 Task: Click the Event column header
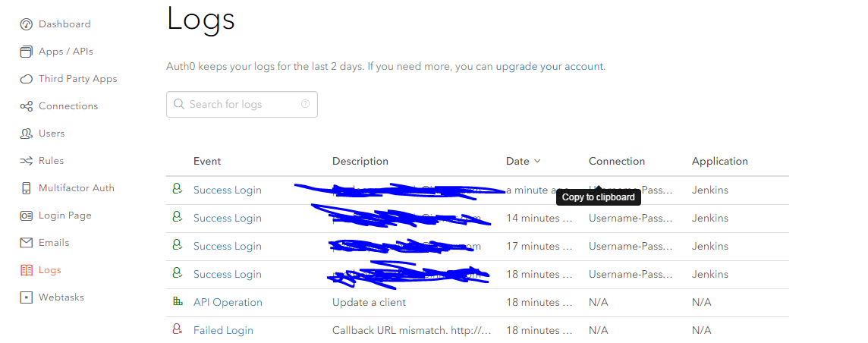pos(207,161)
